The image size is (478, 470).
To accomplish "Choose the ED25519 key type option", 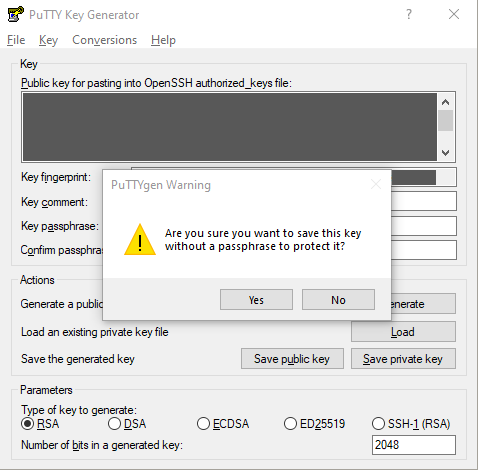I will click(315, 424).
